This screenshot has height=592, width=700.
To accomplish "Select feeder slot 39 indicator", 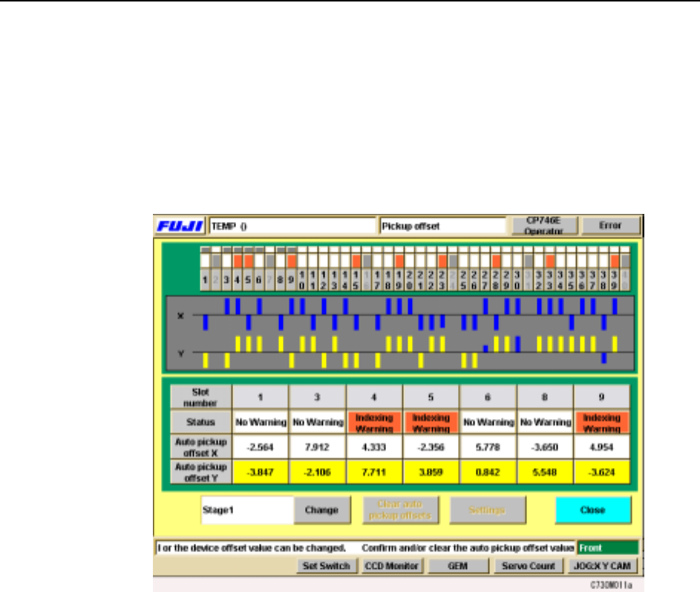I will [x=615, y=261].
